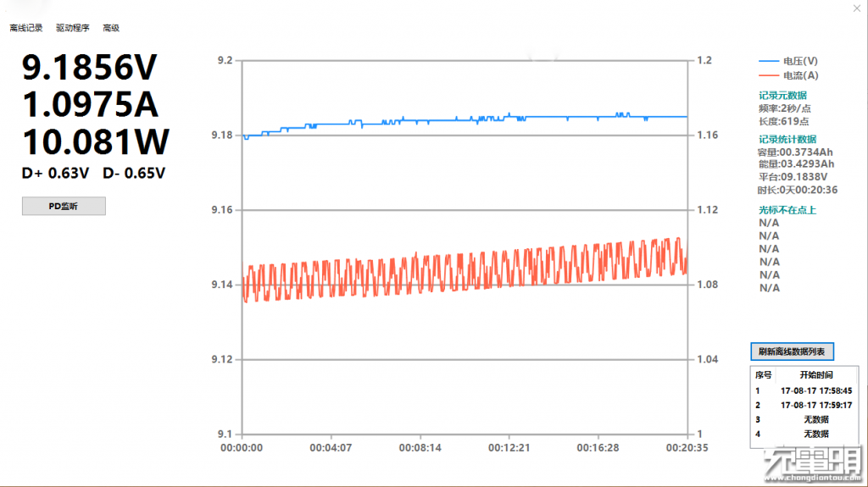
Task: Click the 9.1856V voltage readout
Action: tap(89, 68)
